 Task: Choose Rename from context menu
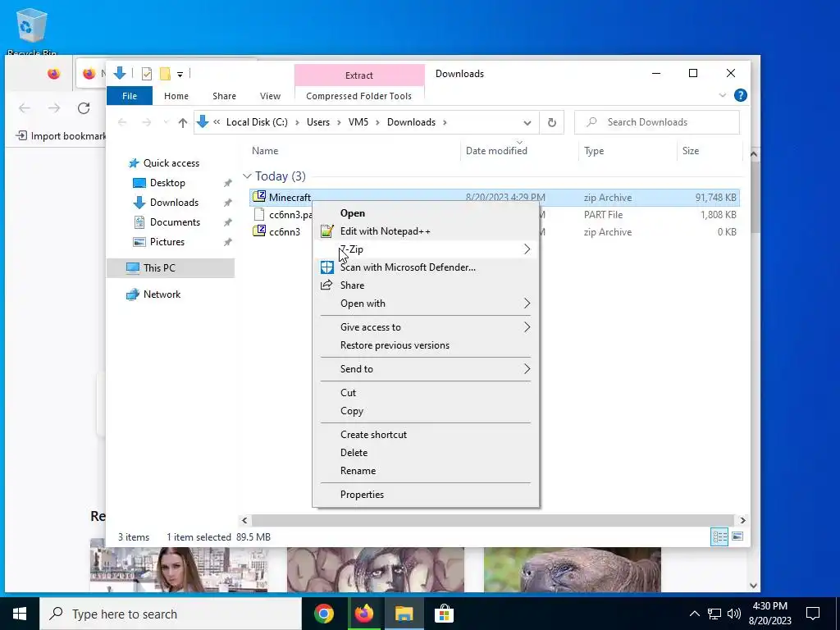pyautogui.click(x=426, y=471)
